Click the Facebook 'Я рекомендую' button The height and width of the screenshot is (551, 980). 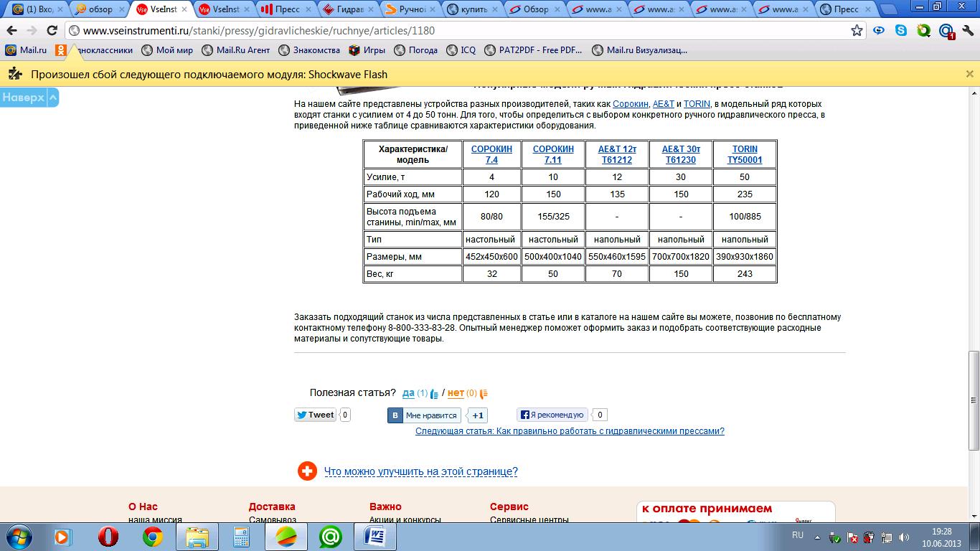click(x=552, y=415)
